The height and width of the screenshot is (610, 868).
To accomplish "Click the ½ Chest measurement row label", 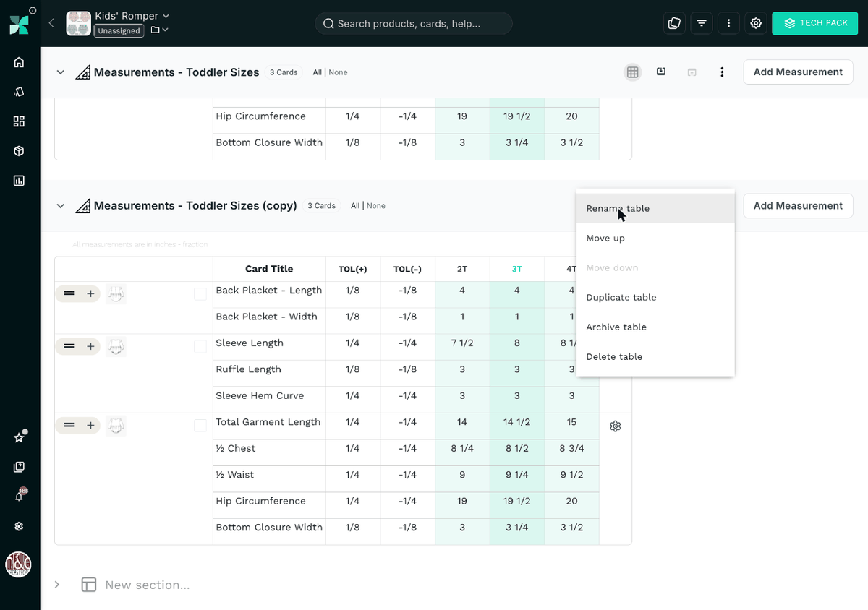I will [x=236, y=449].
